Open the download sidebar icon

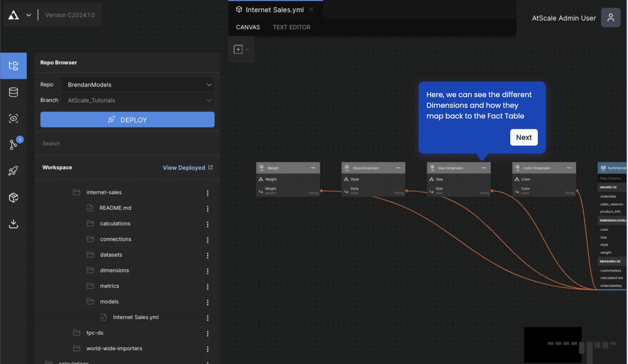13,224
